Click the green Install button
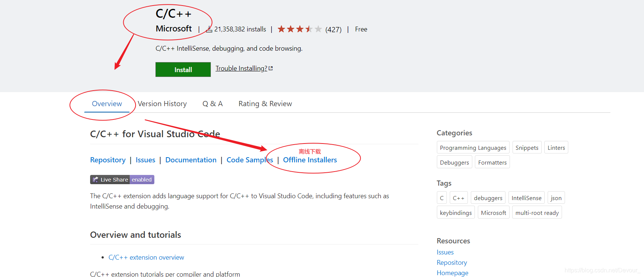644x277 pixels. pyautogui.click(x=183, y=70)
